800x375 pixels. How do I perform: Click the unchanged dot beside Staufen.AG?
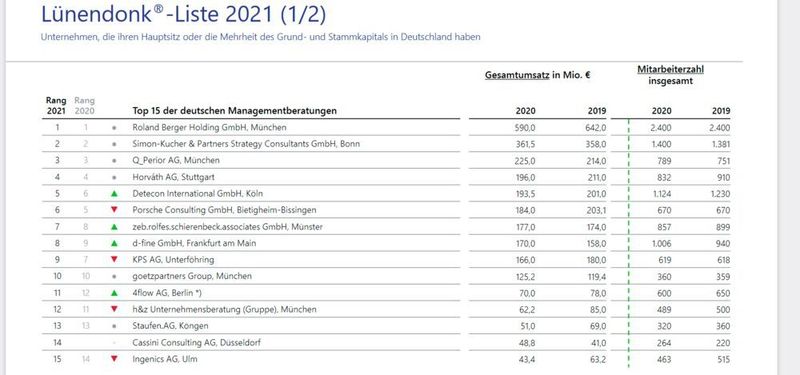click(x=114, y=326)
